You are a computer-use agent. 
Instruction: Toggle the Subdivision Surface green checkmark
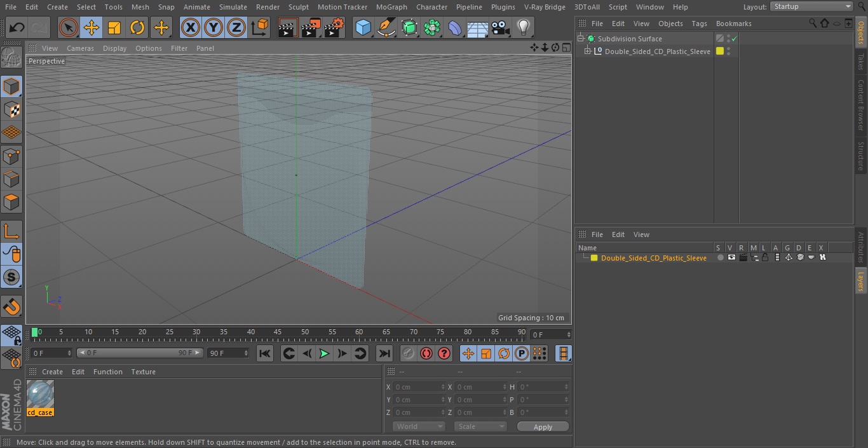(x=734, y=39)
